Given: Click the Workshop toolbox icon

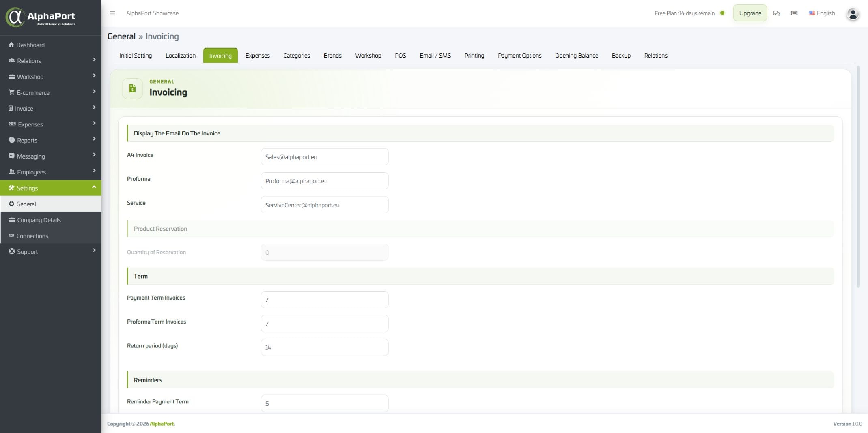Looking at the screenshot, I should [x=12, y=76].
